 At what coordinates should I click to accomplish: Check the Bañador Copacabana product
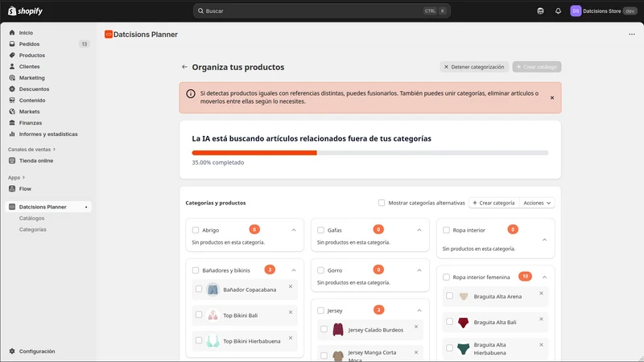click(x=199, y=290)
